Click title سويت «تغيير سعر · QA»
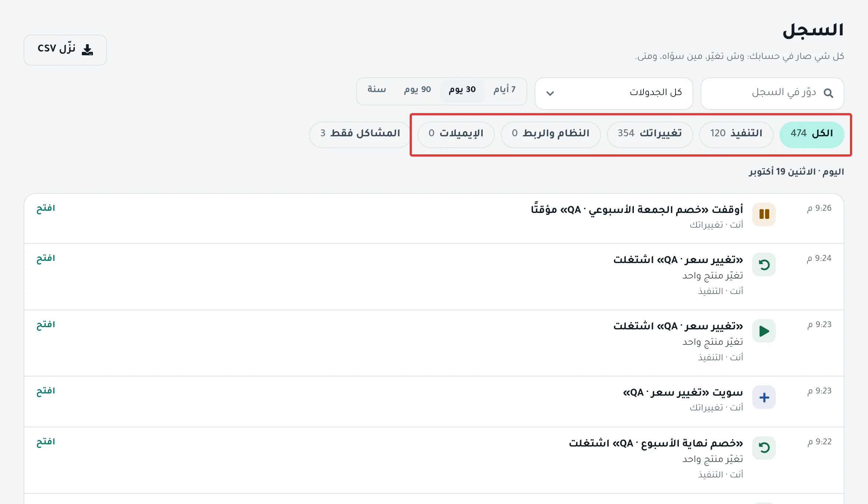 [683, 392]
